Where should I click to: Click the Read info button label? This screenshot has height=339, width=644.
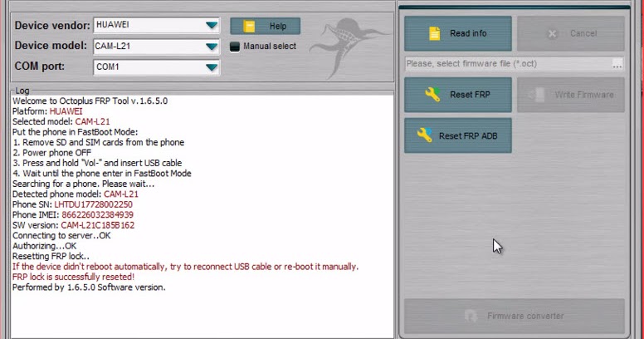[468, 33]
